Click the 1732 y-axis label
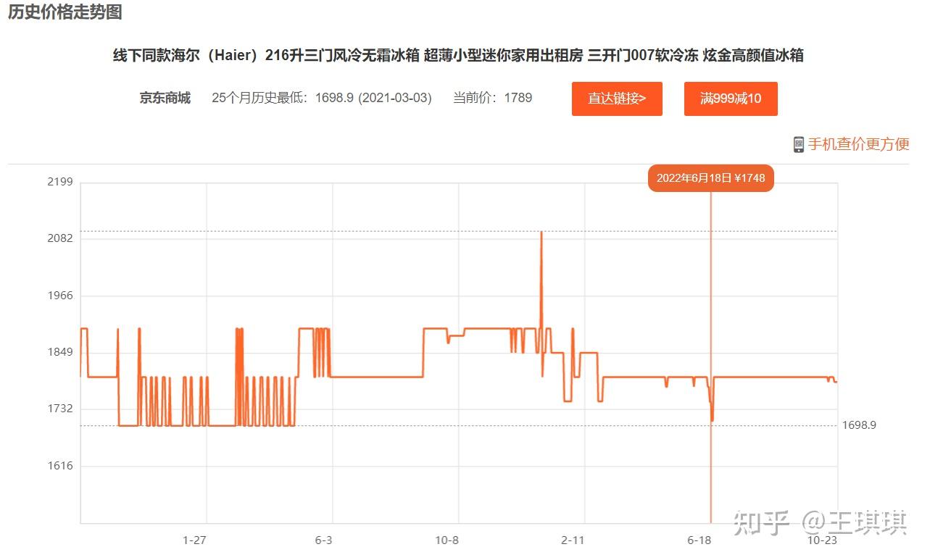 pos(60,409)
